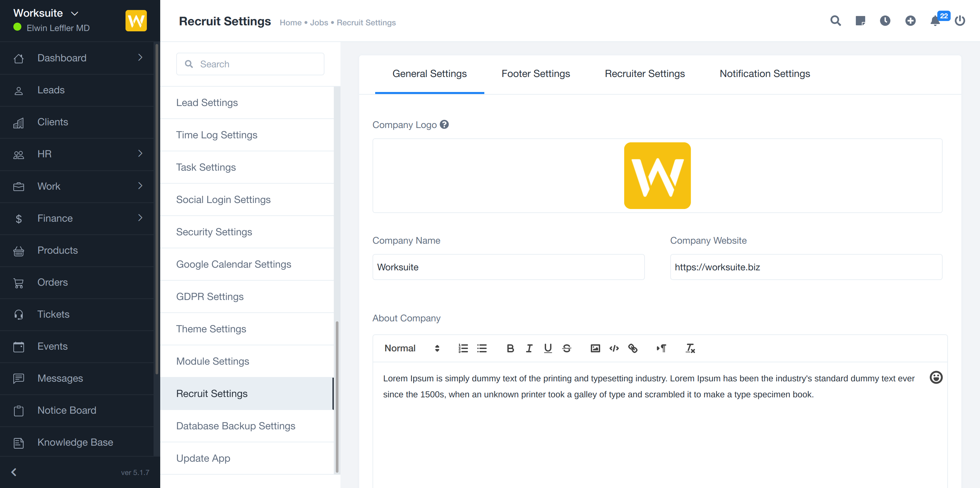Go to Theme Settings in list
The height and width of the screenshot is (488, 980).
tap(211, 329)
